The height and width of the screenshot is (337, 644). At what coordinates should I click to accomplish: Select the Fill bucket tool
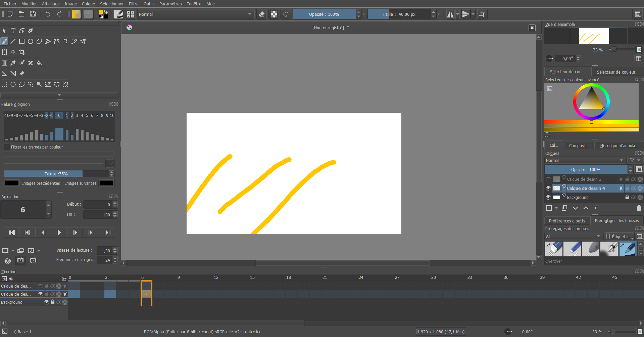(x=39, y=63)
